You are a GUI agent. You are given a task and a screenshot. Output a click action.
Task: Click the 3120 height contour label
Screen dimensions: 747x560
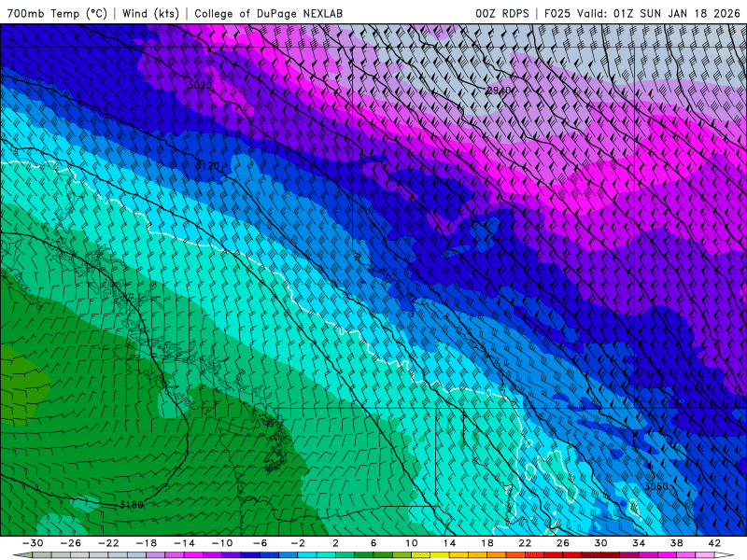[x=207, y=166]
